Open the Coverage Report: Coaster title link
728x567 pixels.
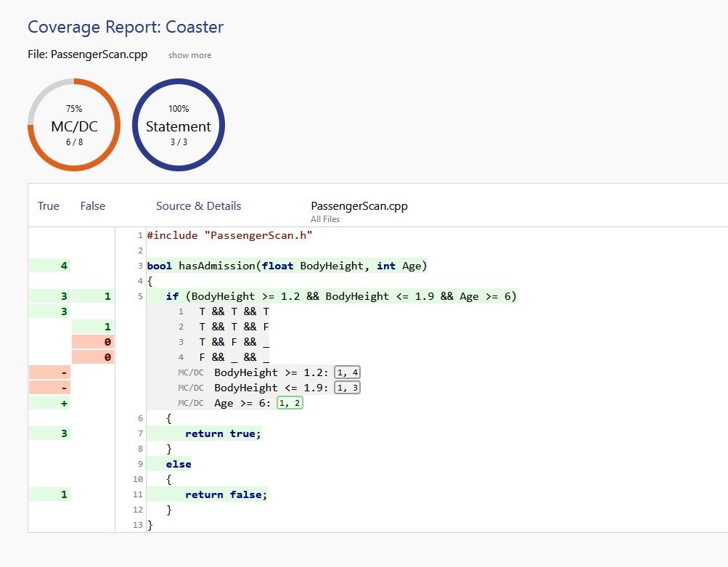(x=125, y=27)
